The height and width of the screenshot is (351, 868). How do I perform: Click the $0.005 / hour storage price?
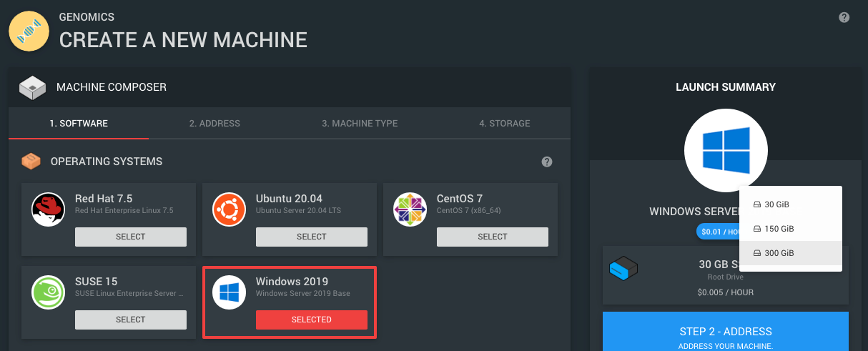(726, 292)
